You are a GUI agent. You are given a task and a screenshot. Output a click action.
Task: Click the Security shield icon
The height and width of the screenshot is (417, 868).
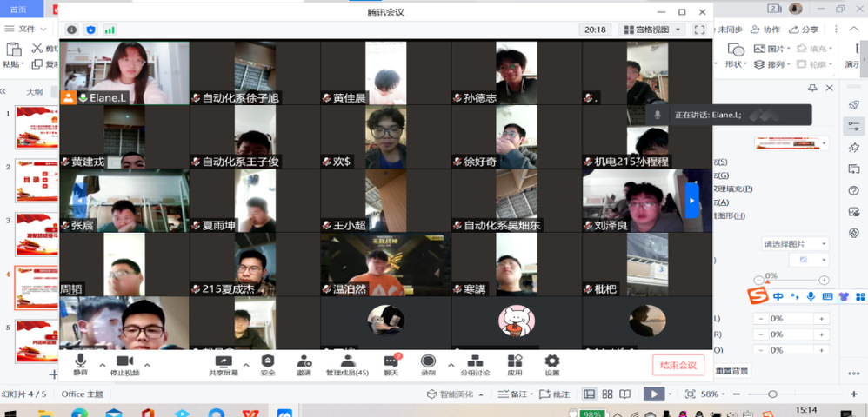tap(268, 363)
